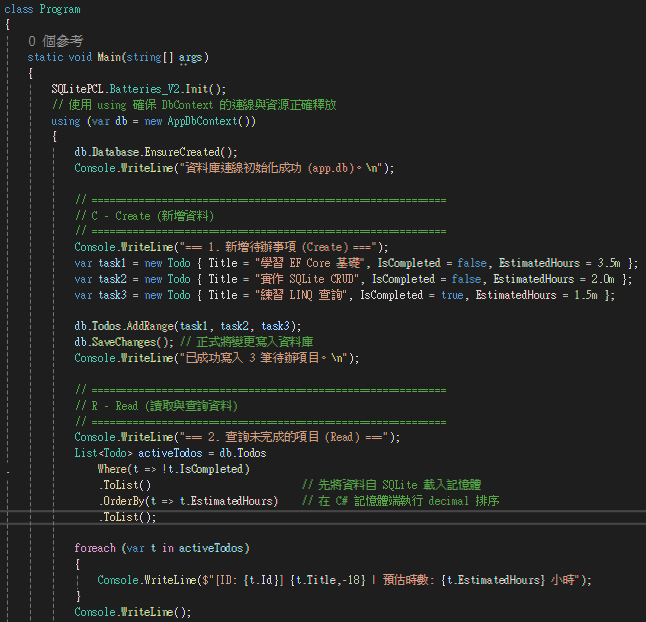Click the comment "// R - Read (讀取與查詢資料)"
The width and height of the screenshot is (646, 622).
pyautogui.click(x=157, y=406)
